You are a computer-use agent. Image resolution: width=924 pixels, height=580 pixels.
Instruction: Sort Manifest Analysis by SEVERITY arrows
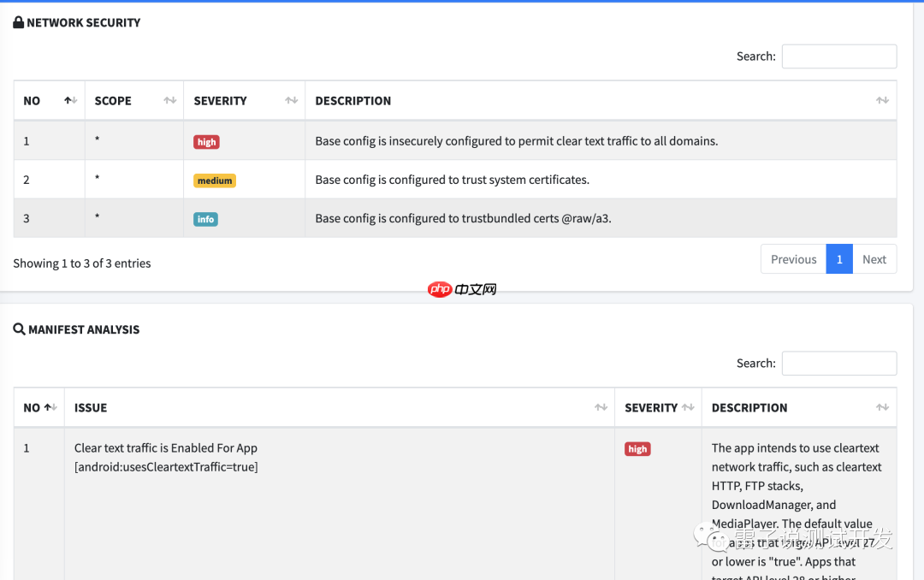coord(687,408)
